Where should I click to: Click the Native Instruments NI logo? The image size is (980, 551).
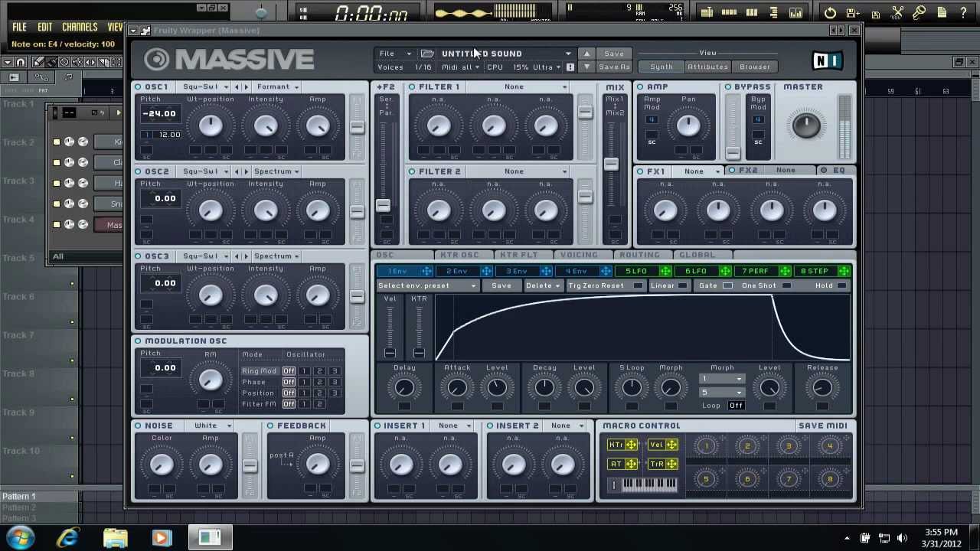point(827,60)
